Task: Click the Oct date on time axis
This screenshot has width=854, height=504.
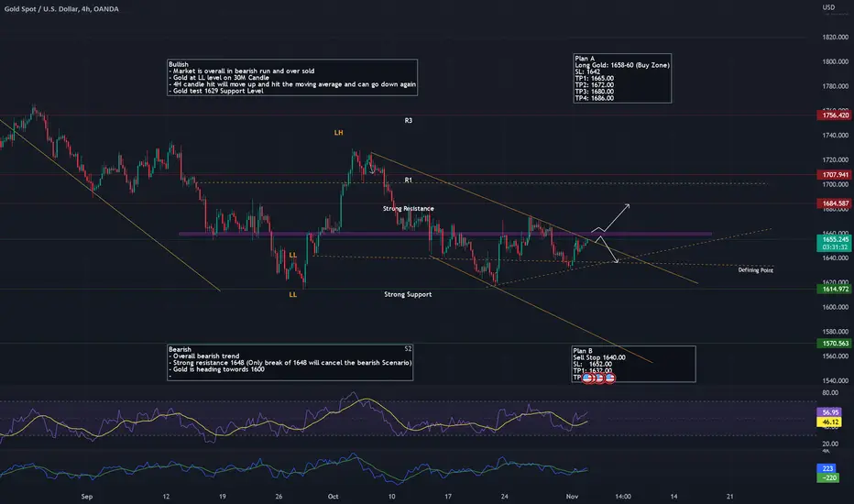Action: point(334,497)
